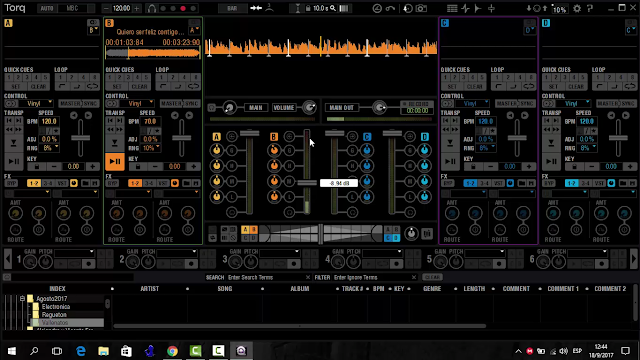This screenshot has width=640, height=360.
Task: Select Deck B FX 3-4 tab
Action: click(149, 183)
